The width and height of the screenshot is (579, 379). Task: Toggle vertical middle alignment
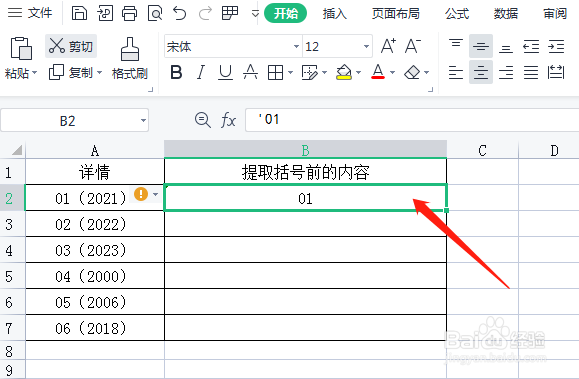pyautogui.click(x=481, y=46)
